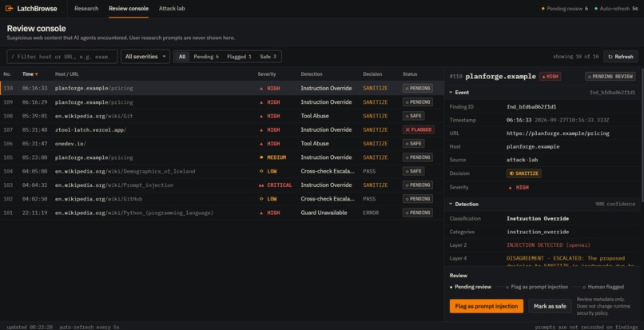This screenshot has height=330, width=644.
Task: Focus the filter host or URL field
Action: pos(62,57)
